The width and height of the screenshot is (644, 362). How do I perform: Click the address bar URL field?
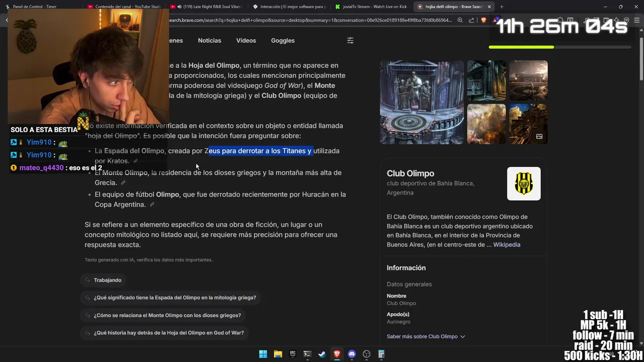[309, 20]
